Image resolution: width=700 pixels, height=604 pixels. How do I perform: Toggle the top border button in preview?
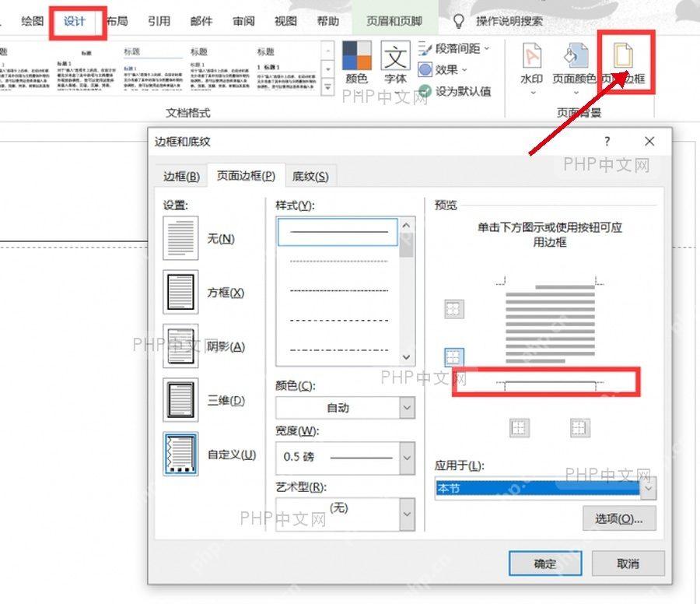[x=454, y=309]
